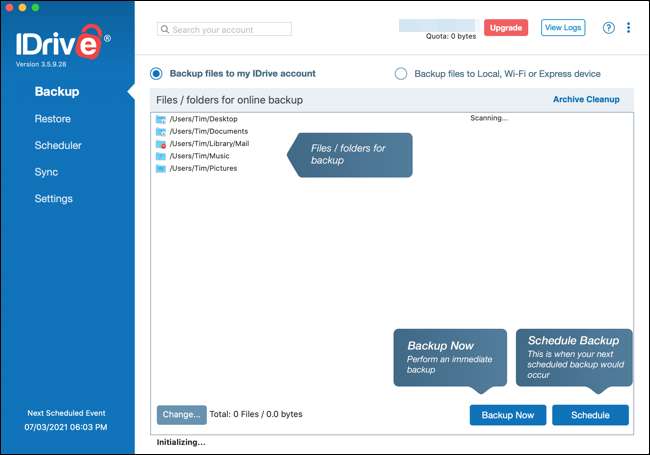Screen dimensions: 650x455
Task: Click the Schedule button
Action: [x=590, y=415]
